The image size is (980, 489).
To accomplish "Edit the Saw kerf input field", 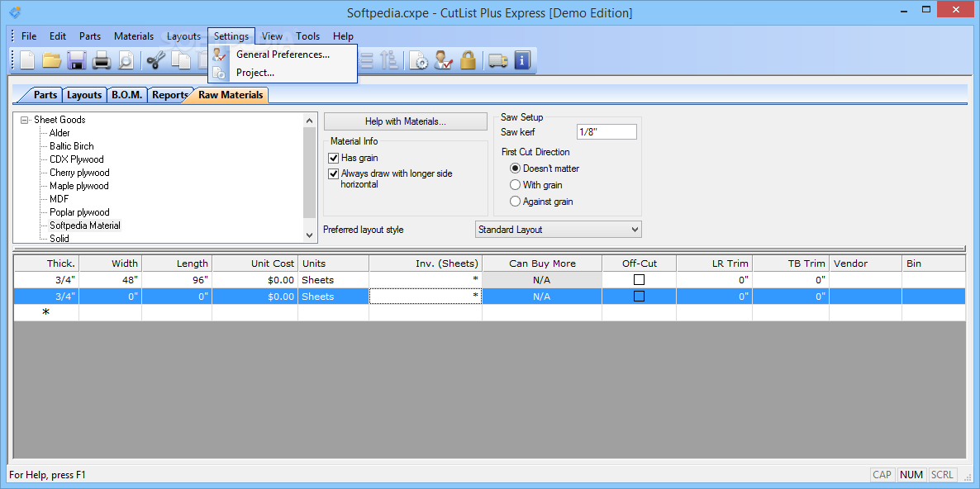I will 607,132.
